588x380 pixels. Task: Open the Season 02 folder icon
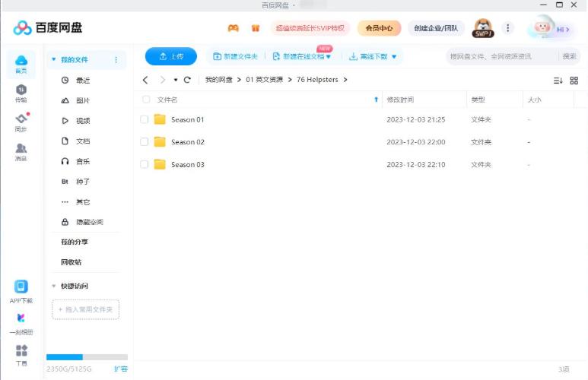[160, 141]
